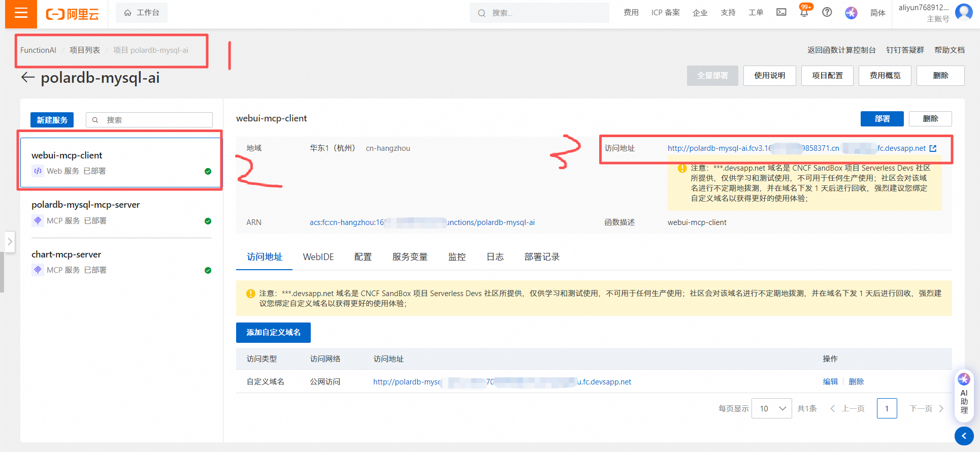Click the Web 服务 function icon
The width and height of the screenshot is (980, 452).
pyautogui.click(x=38, y=171)
